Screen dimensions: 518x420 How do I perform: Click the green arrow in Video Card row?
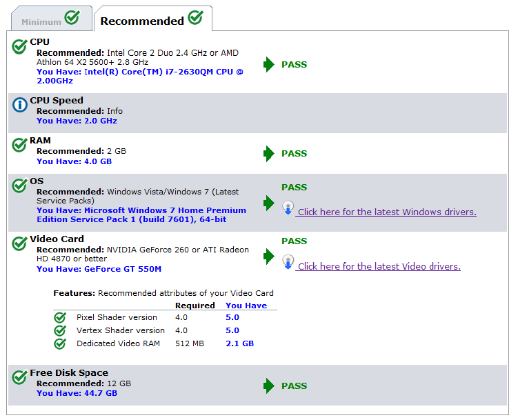[269, 257]
